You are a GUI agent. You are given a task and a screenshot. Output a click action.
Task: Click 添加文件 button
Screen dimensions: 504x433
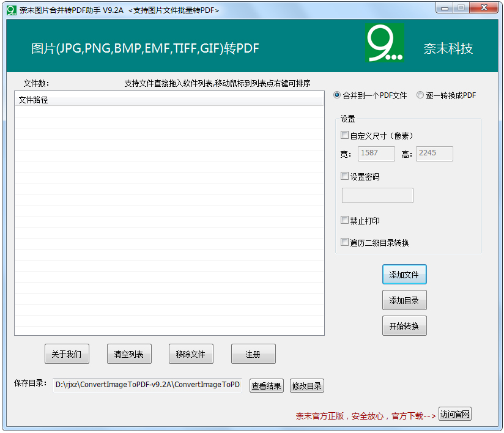click(404, 275)
